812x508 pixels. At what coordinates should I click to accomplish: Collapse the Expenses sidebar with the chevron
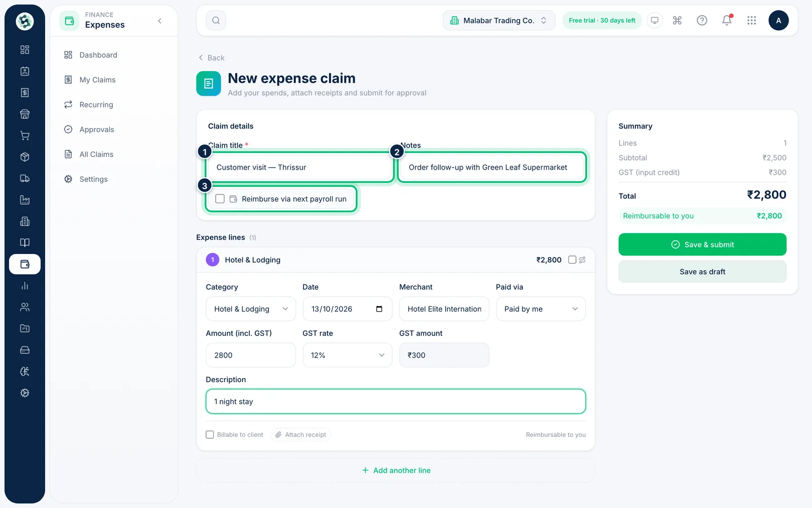pos(160,21)
